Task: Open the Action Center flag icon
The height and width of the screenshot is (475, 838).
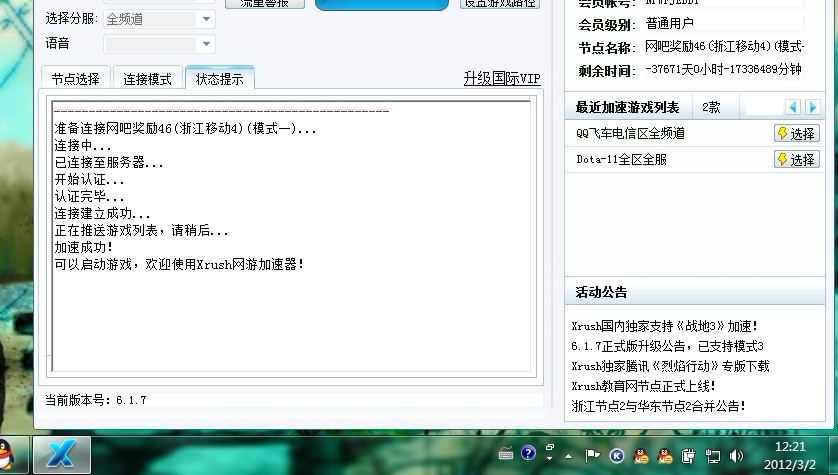Action: tap(592, 455)
